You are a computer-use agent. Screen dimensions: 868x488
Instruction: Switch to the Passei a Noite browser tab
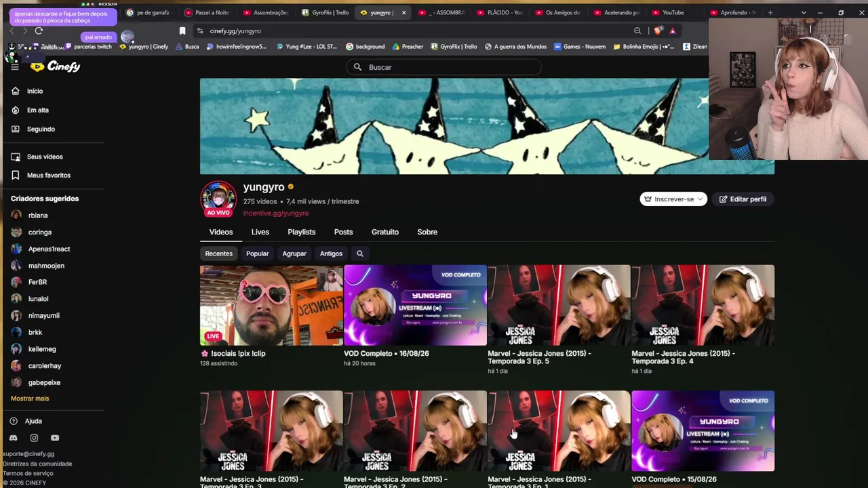208,12
